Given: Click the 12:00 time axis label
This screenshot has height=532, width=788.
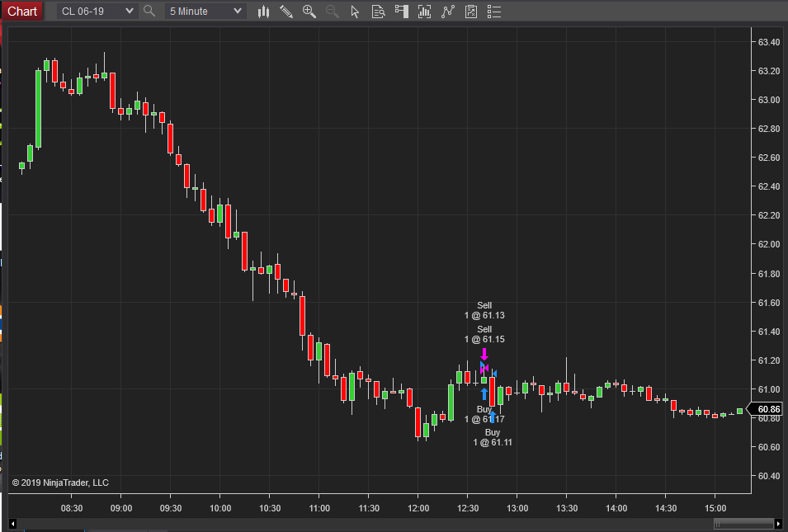Looking at the screenshot, I should click(x=418, y=508).
